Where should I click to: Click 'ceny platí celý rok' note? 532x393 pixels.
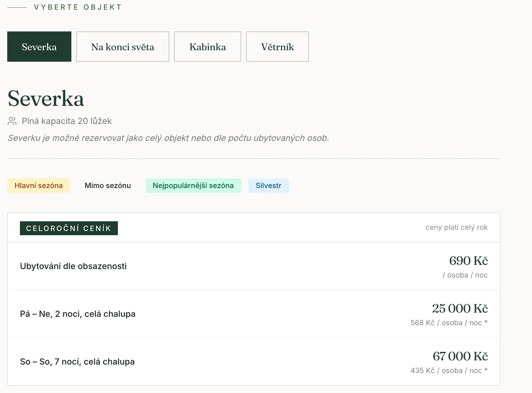click(456, 227)
